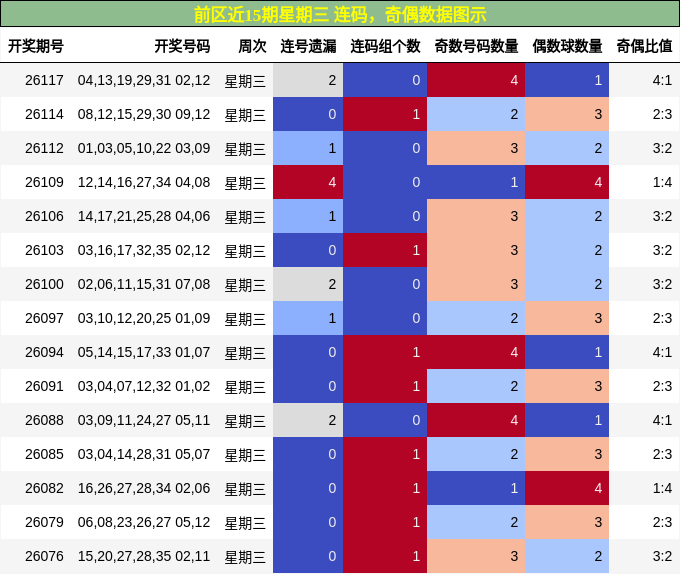Select numbers 06,08,23,26,27 05,12
This screenshot has width=680, height=574.
click(x=144, y=522)
